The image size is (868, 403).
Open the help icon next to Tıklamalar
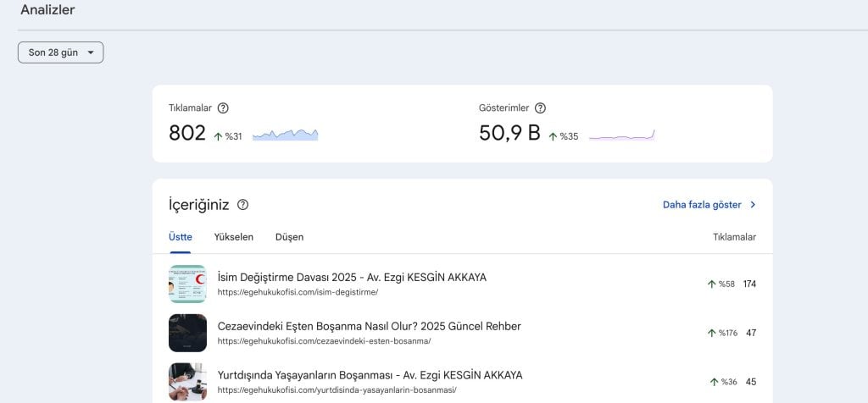coord(223,108)
